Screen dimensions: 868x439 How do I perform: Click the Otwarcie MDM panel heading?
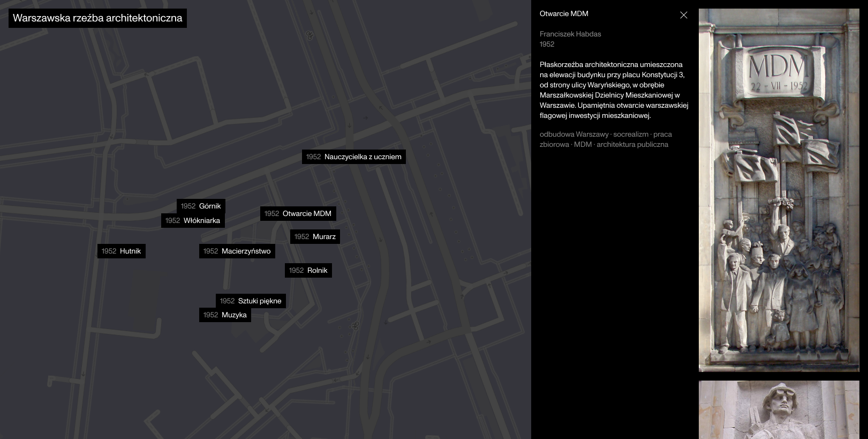(564, 14)
